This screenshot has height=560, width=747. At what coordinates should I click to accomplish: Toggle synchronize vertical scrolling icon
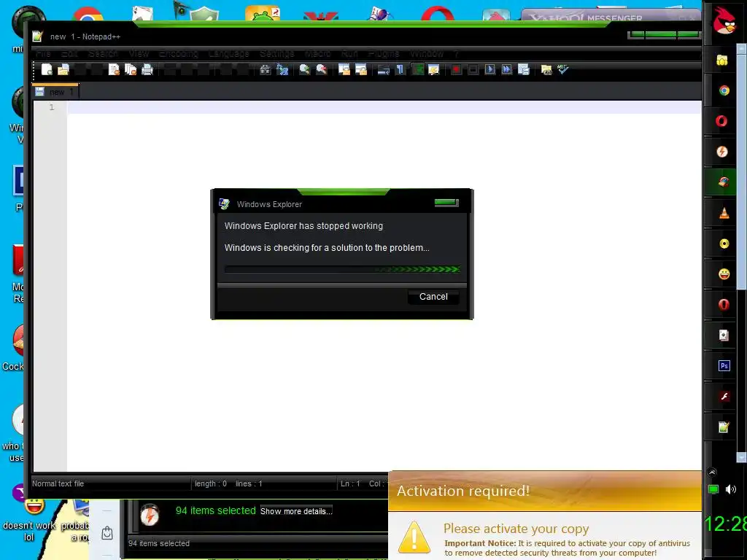tap(344, 69)
